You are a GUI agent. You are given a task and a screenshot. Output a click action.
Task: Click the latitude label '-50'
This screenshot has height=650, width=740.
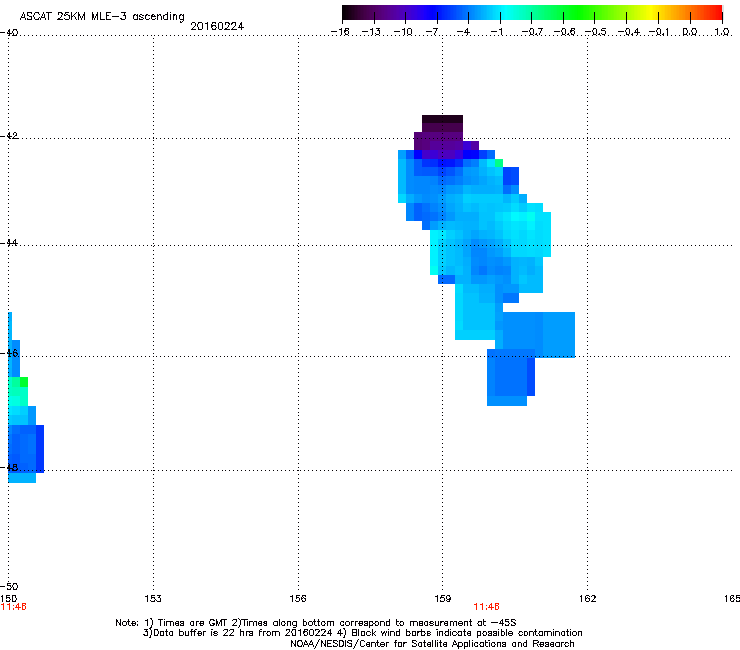tap(9, 587)
